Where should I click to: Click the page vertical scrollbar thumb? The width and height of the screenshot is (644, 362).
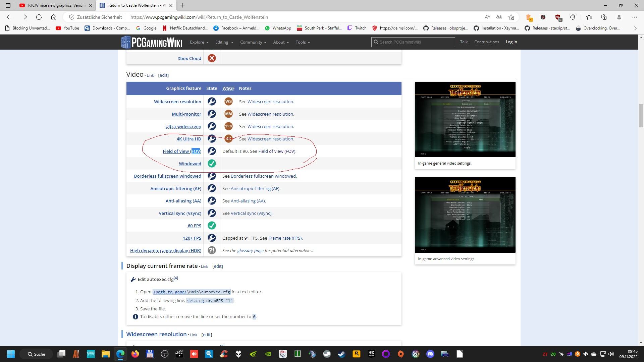(x=641, y=116)
